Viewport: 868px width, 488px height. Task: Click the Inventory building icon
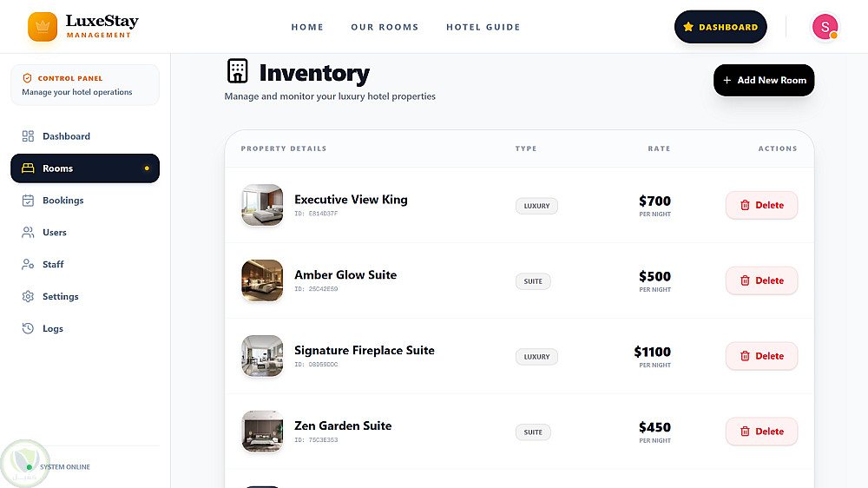[x=237, y=72]
